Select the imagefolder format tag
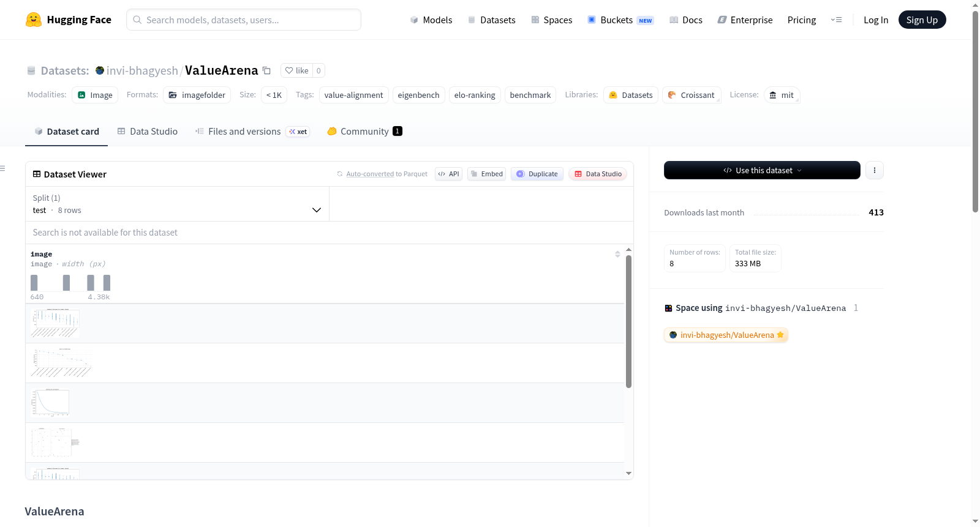Image resolution: width=980 pixels, height=527 pixels. [x=197, y=95]
